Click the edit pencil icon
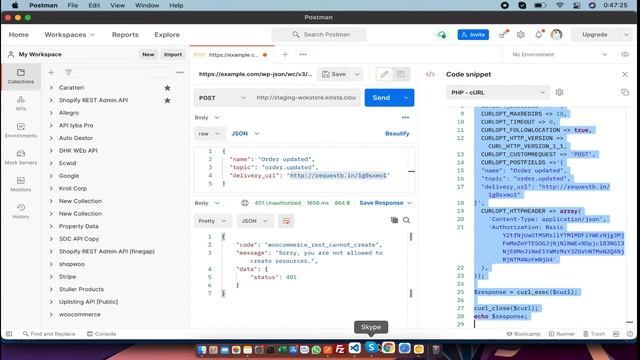The image size is (640, 360). pos(384,74)
